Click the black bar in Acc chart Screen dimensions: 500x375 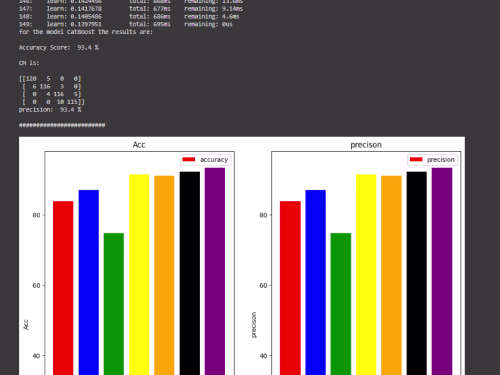point(190,273)
